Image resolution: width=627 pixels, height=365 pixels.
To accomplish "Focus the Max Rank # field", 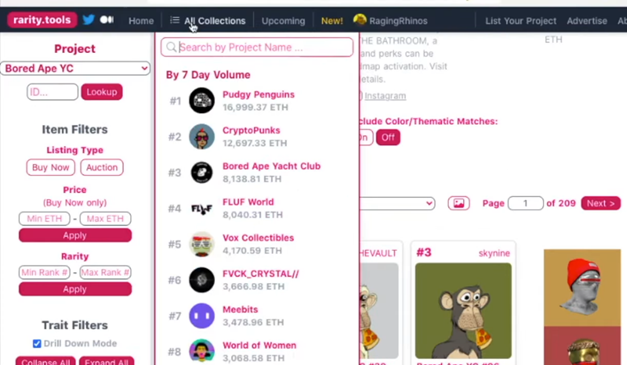I will click(105, 272).
